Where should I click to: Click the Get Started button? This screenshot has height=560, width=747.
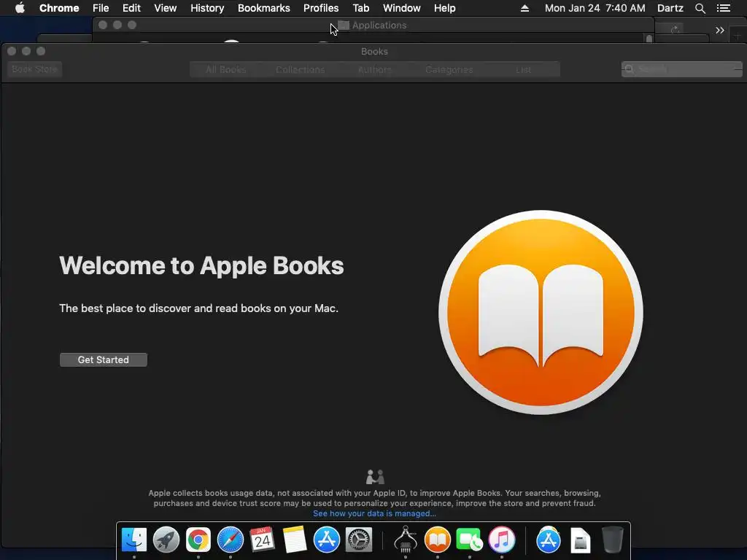tap(104, 359)
